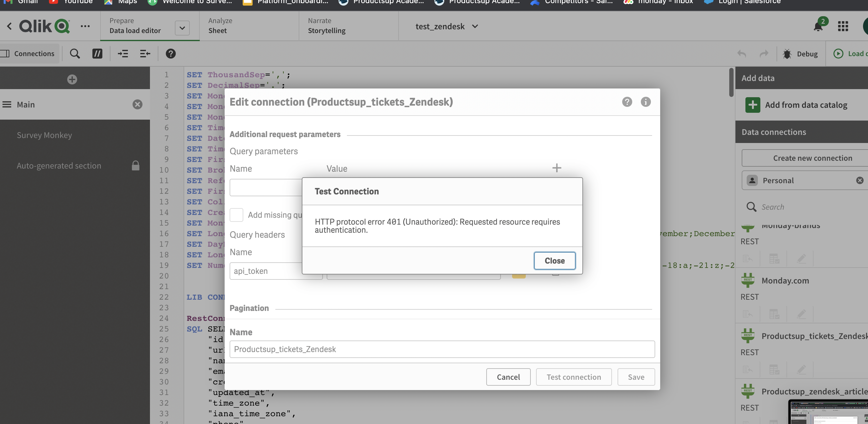Click the connection Name input field

point(442,349)
